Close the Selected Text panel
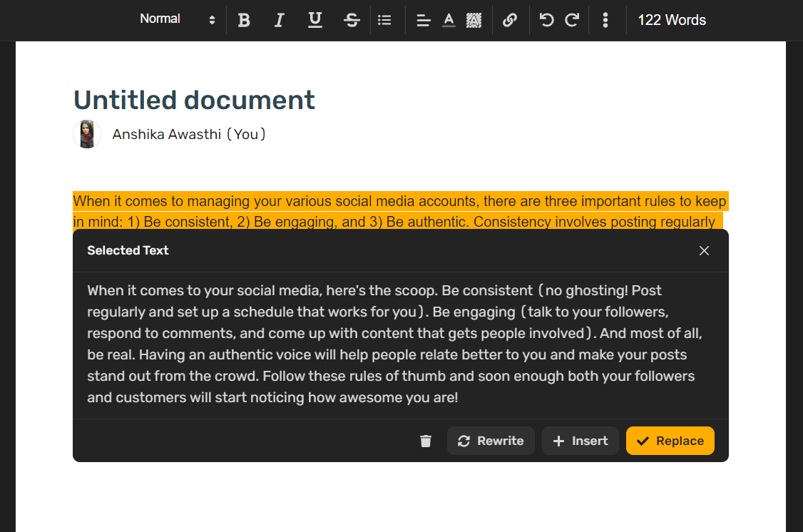Screen dimensions: 803x532 coord(704,250)
